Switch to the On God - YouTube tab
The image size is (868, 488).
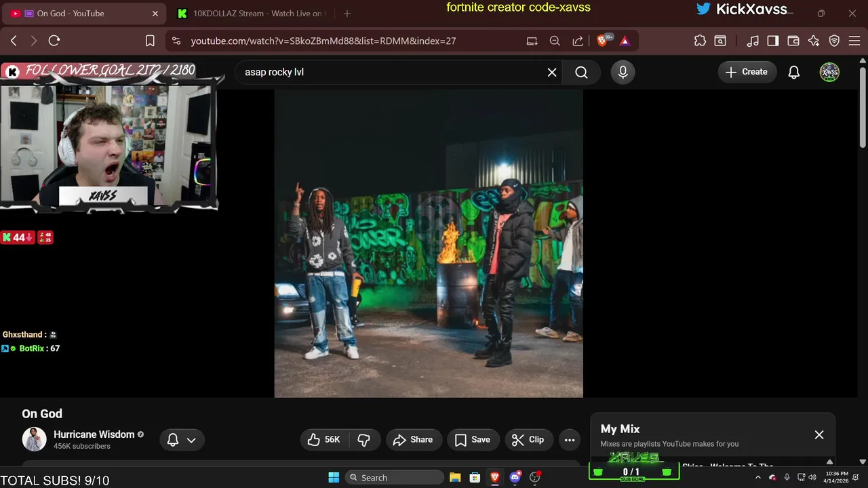(85, 14)
